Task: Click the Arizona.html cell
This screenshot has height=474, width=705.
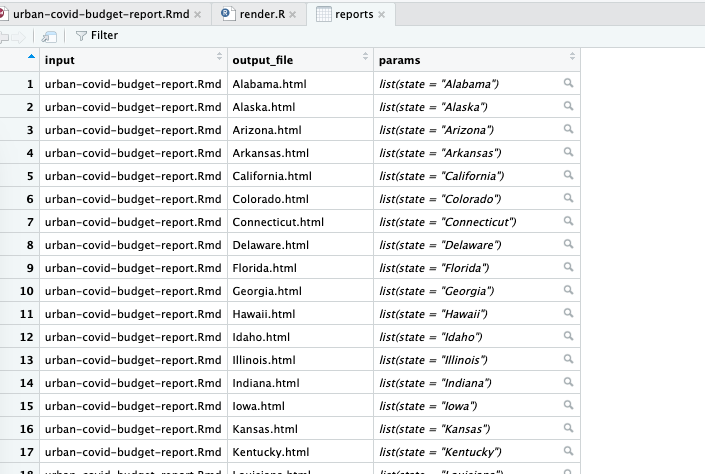Action: click(300, 130)
